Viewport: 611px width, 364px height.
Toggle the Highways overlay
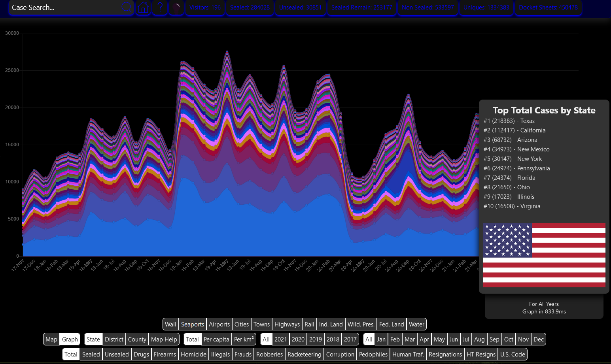pos(287,324)
